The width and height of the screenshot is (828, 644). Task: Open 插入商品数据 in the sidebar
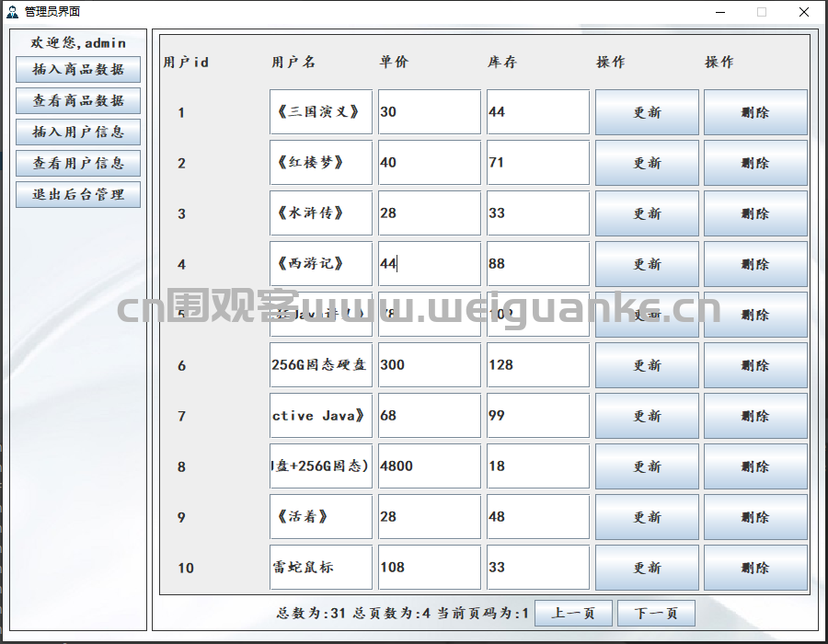click(x=78, y=69)
